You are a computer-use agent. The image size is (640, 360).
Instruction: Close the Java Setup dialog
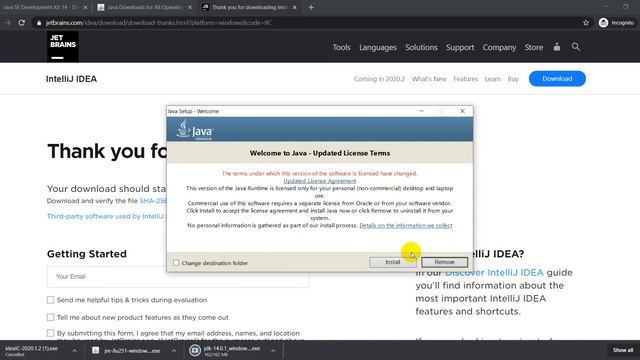pos(462,111)
